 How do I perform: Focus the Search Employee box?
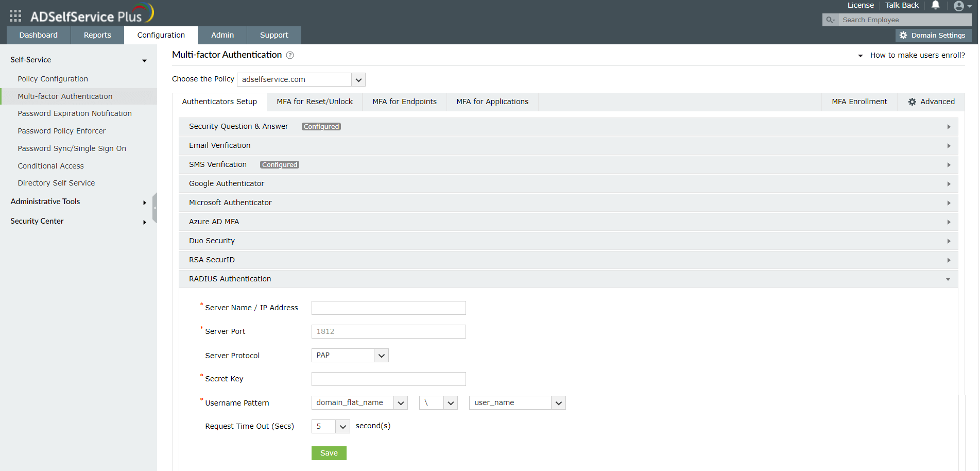[x=905, y=20]
